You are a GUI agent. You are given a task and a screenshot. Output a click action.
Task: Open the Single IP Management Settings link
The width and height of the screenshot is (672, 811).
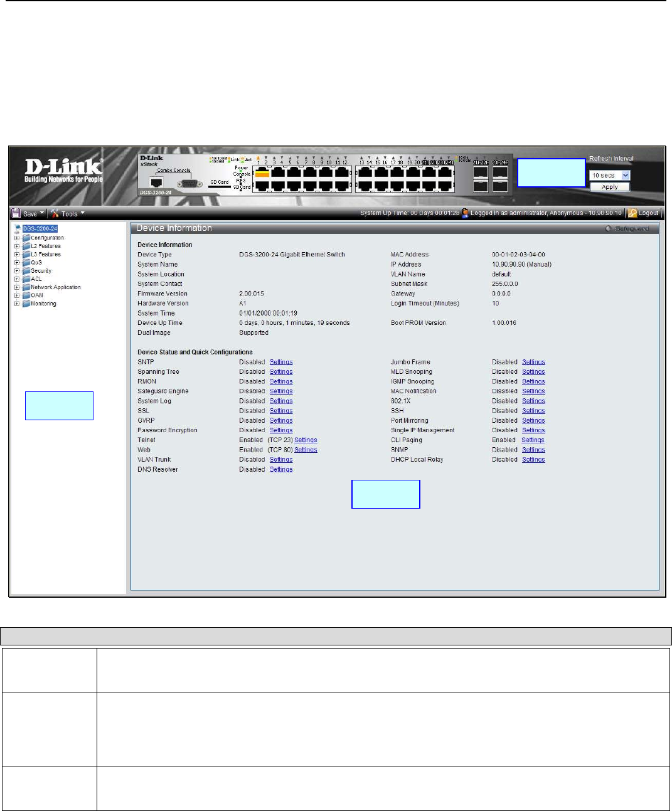click(533, 430)
